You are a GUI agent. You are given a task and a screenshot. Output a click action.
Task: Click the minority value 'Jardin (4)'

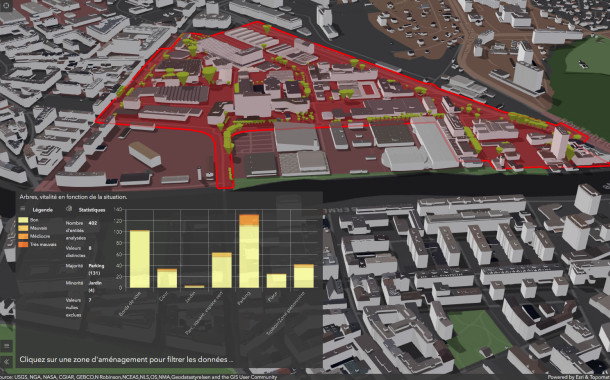coord(95,286)
